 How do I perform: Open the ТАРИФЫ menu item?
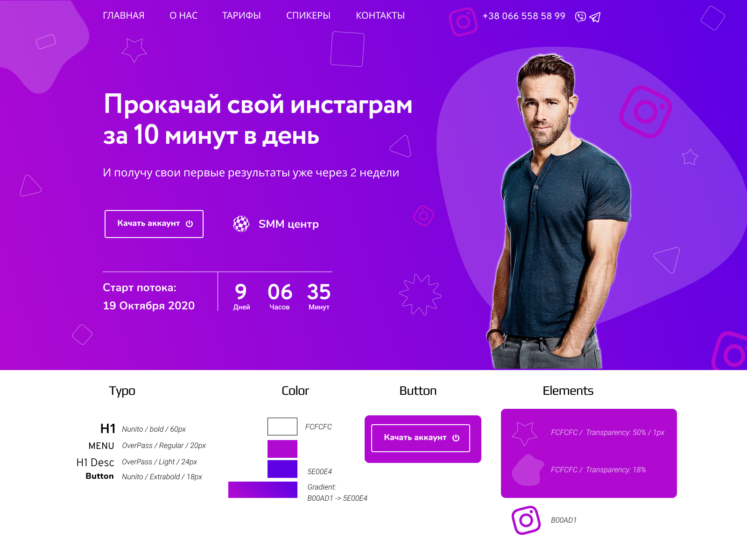[241, 15]
